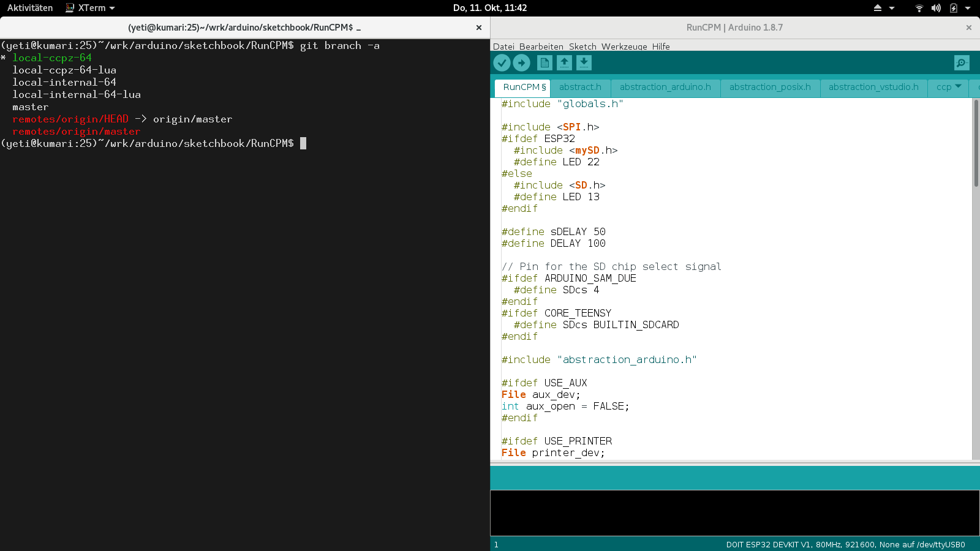Click the Wi-Fi network icon in top bar
Viewport: 980px width, 551px height.
[x=919, y=8]
